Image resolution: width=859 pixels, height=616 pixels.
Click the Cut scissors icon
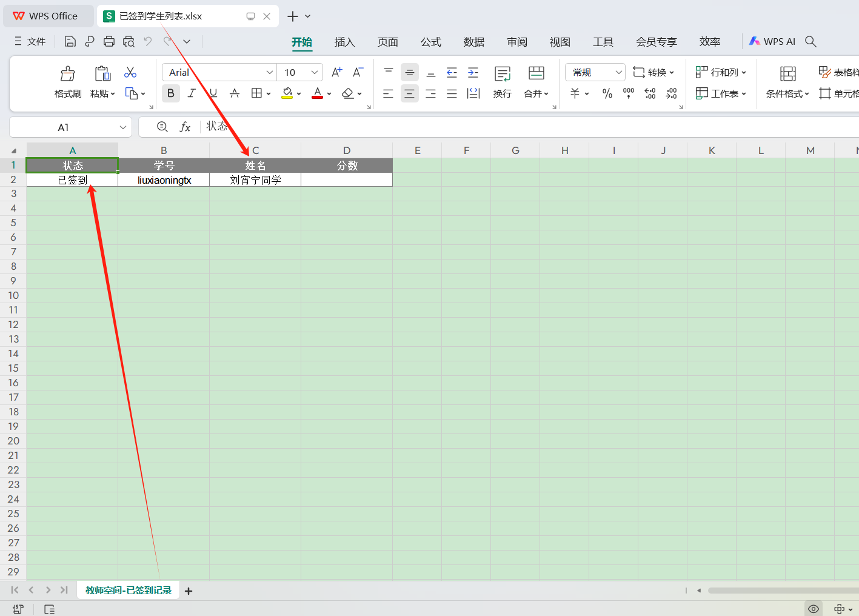point(130,73)
